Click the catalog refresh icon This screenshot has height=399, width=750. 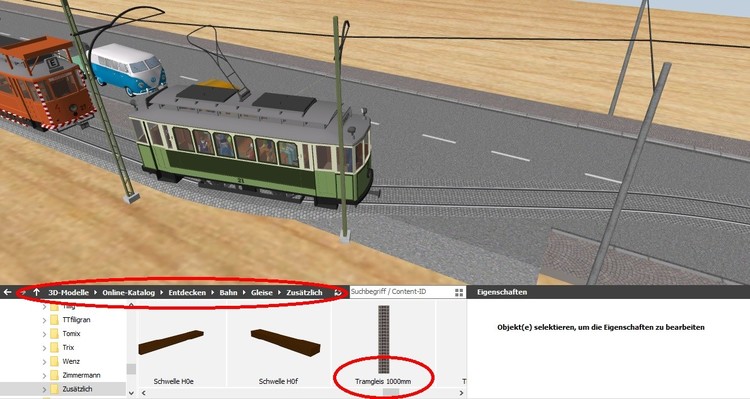pos(338,292)
